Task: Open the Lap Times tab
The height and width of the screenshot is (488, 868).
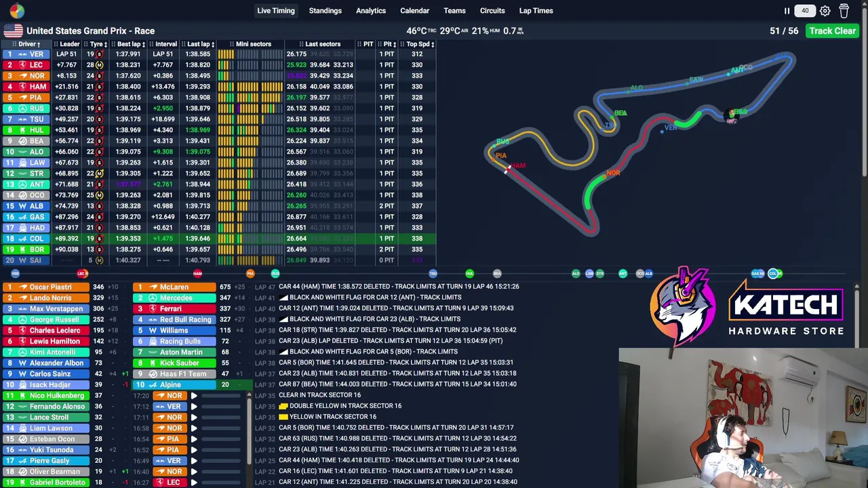Action: (536, 11)
